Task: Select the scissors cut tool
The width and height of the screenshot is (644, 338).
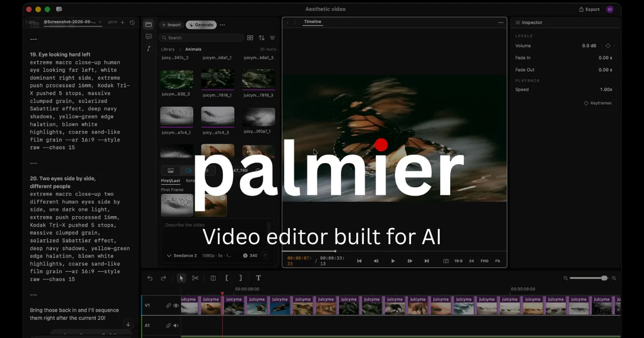Action: tap(195, 278)
